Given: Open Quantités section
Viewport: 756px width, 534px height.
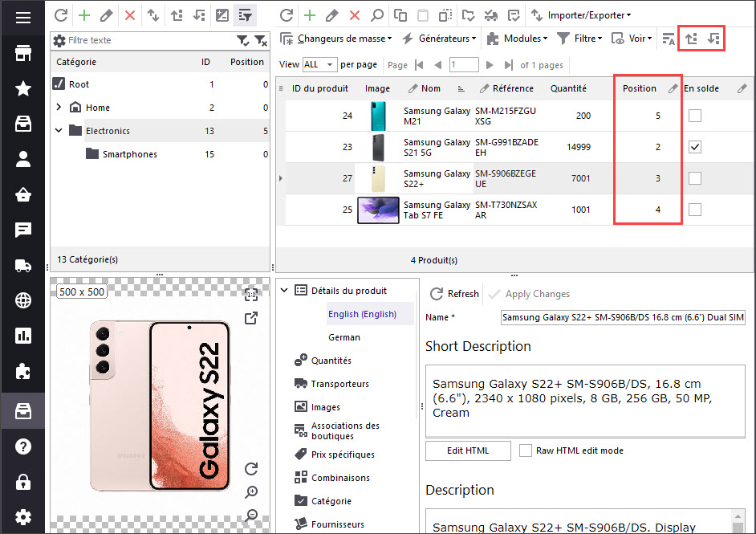Looking at the screenshot, I should (x=323, y=361).
